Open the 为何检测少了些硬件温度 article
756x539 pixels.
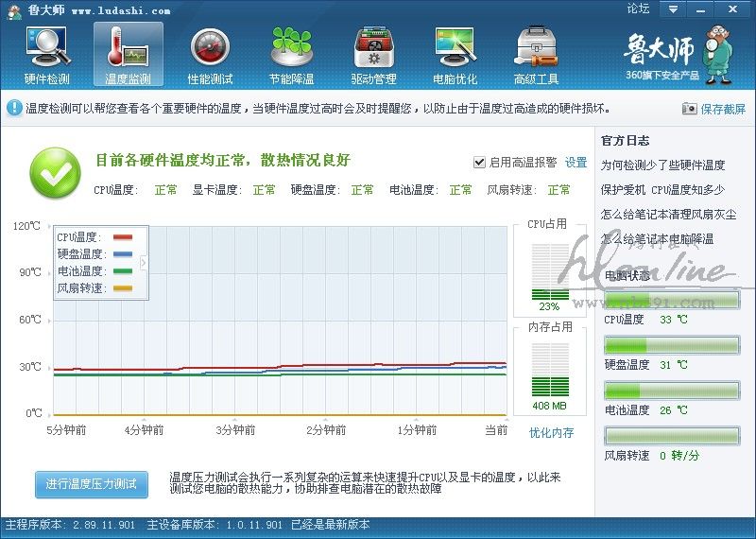point(662,165)
